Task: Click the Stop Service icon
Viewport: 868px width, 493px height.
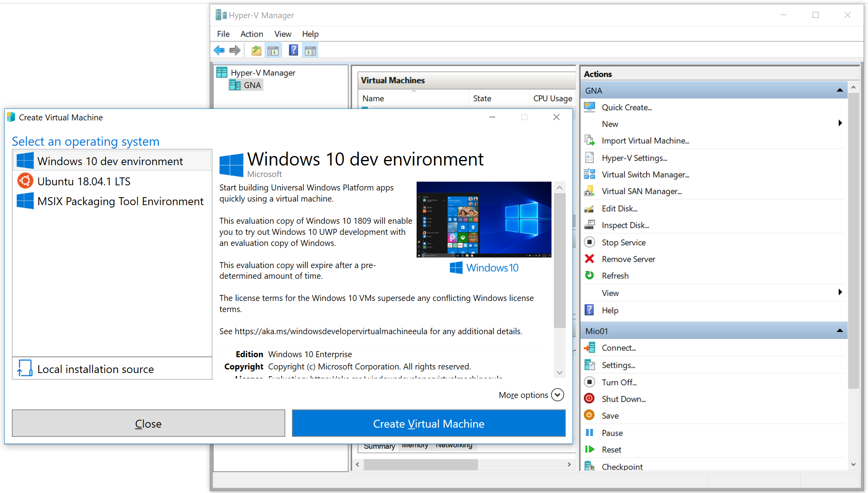Action: pyautogui.click(x=589, y=242)
